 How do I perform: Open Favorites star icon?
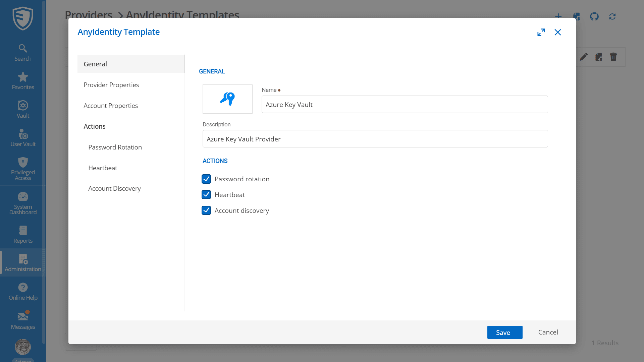[x=23, y=81]
